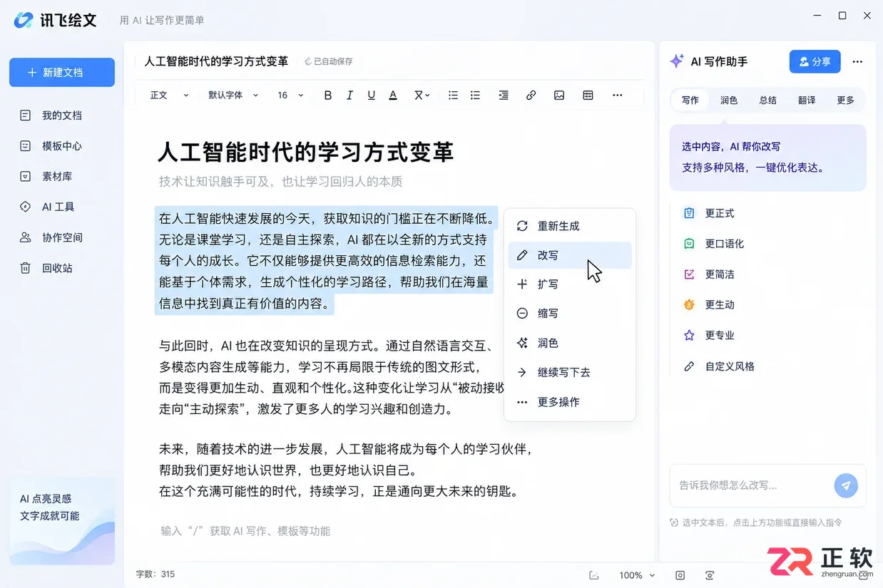883x588 pixels.
Task: Click the 告诉我你想怎么改写 input field
Action: (x=751, y=485)
